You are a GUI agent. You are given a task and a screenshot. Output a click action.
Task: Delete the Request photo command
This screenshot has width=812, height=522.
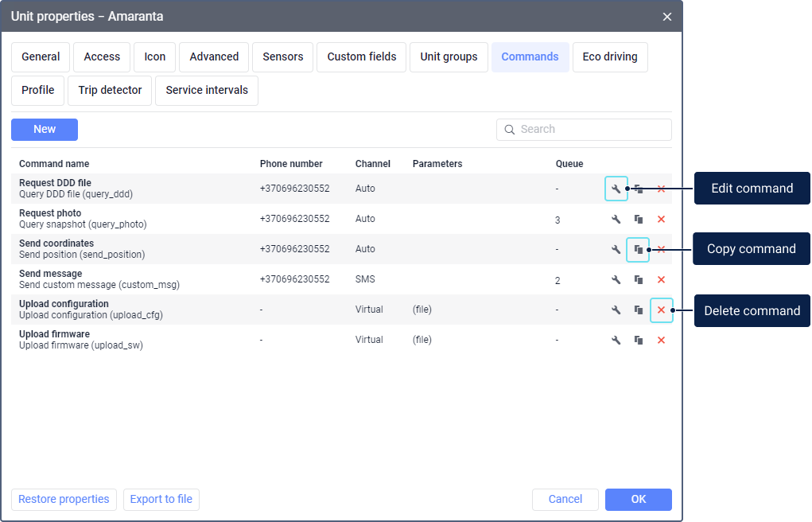661,219
